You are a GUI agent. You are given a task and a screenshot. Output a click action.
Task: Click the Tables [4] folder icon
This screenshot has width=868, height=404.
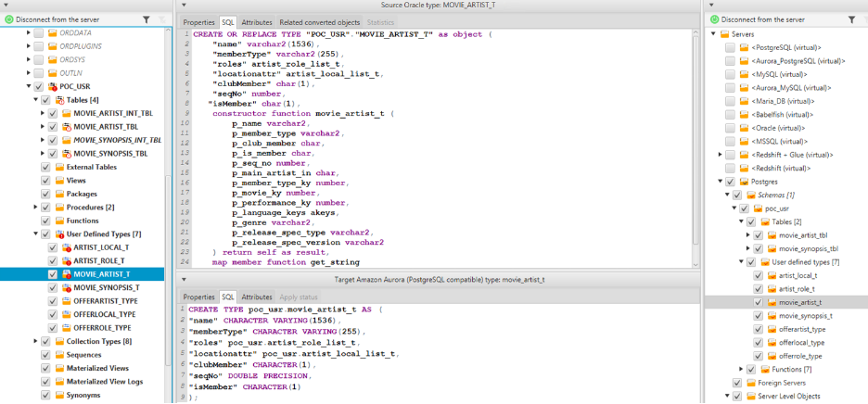tap(59, 100)
